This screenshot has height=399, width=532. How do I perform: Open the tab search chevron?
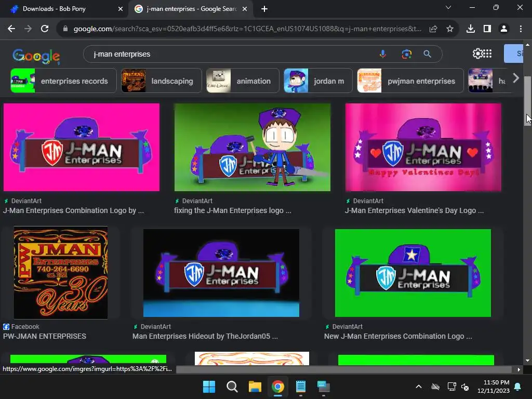pyautogui.click(x=448, y=7)
